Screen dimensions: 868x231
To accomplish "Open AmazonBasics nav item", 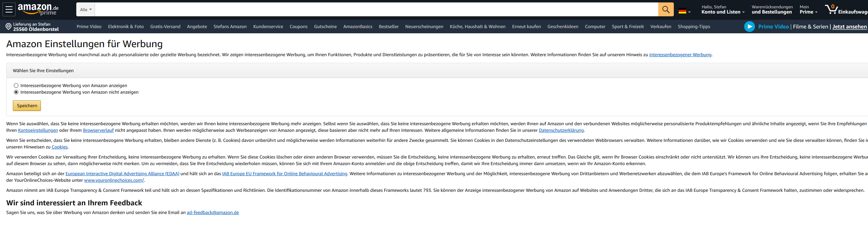I will (358, 26).
